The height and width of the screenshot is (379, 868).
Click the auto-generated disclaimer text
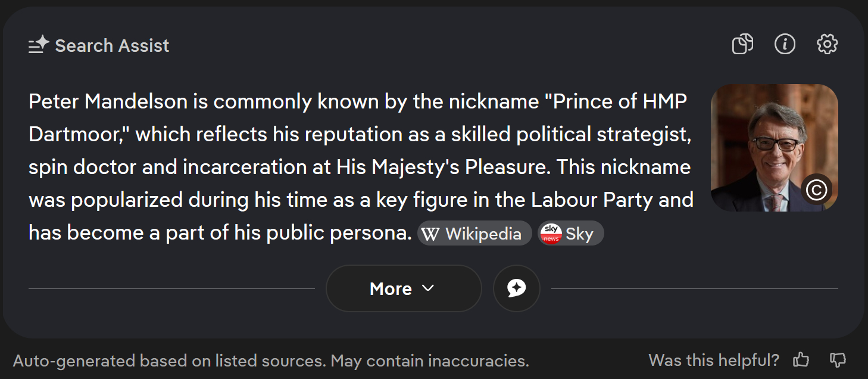click(271, 361)
